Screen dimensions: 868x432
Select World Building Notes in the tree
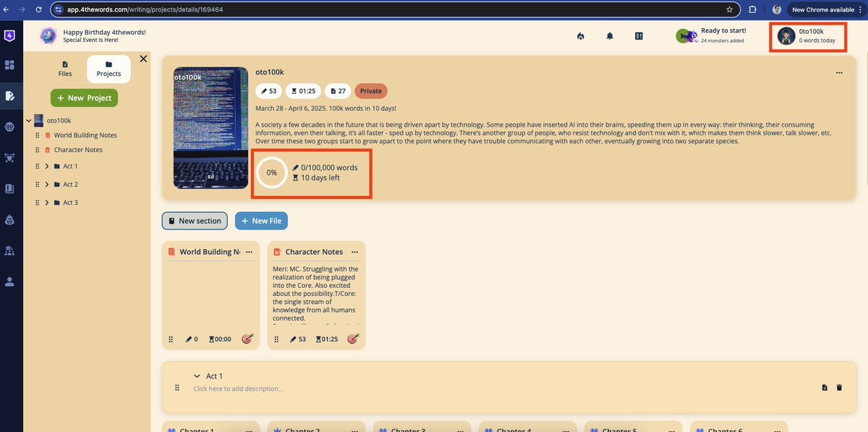click(85, 135)
